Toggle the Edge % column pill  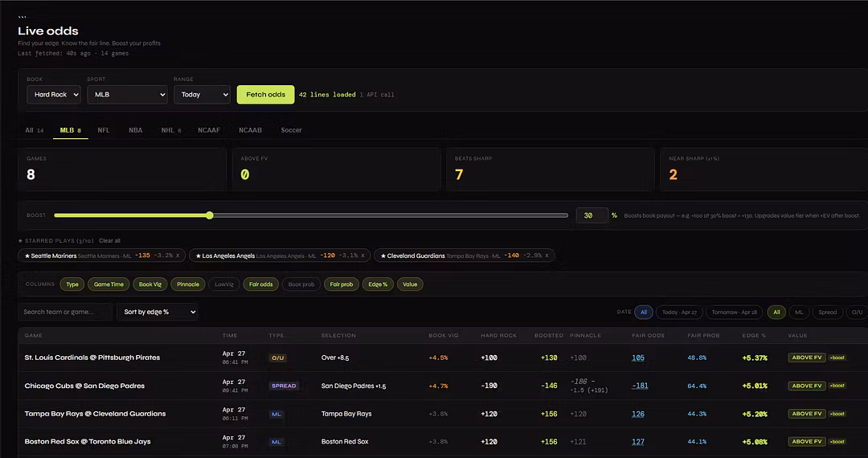378,284
